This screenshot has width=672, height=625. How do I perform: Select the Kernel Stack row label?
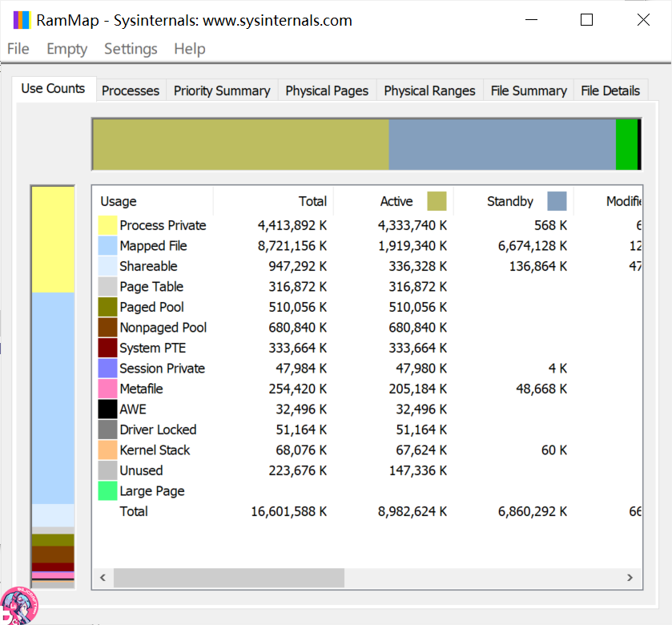click(155, 450)
